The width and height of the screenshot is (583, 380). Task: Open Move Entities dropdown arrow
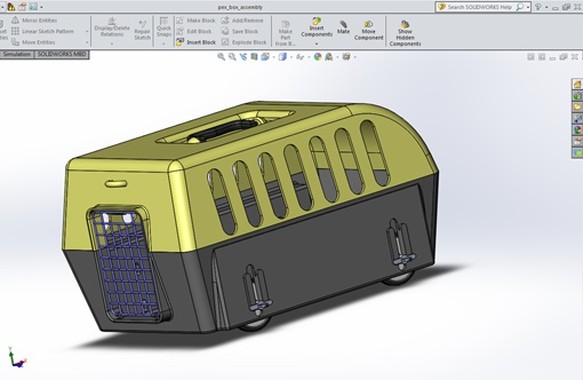pyautogui.click(x=87, y=42)
